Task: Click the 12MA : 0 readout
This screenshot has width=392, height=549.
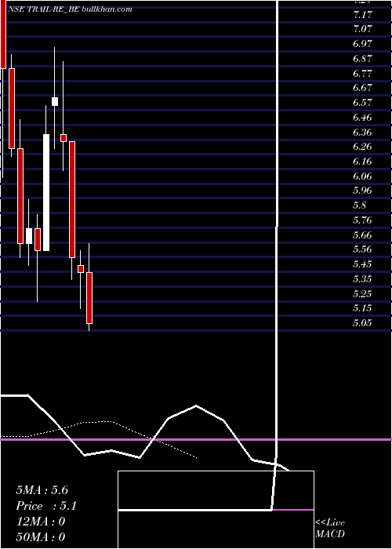Action: pos(41,522)
